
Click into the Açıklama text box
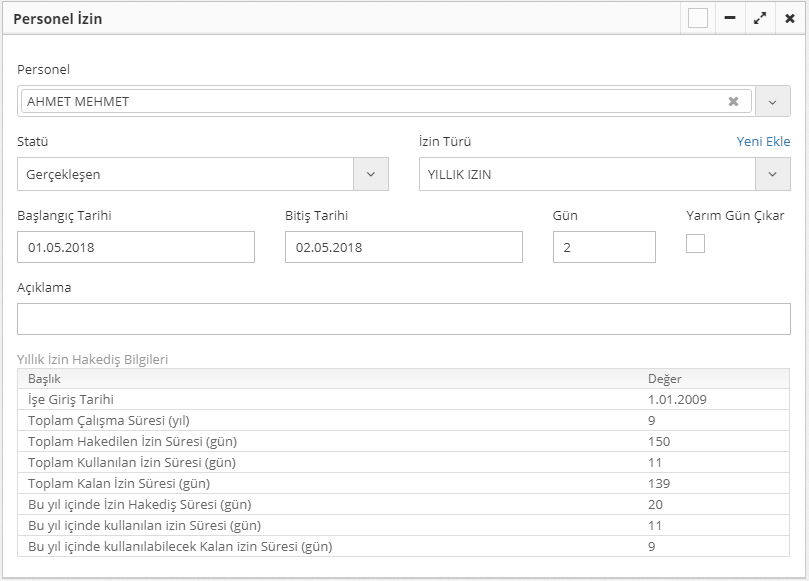tap(403, 319)
